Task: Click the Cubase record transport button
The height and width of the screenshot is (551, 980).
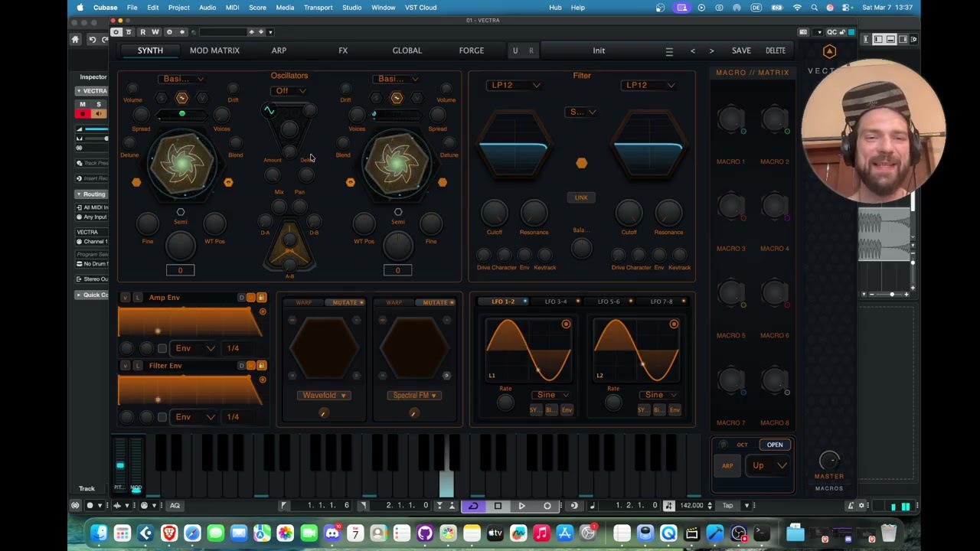Action: click(547, 505)
